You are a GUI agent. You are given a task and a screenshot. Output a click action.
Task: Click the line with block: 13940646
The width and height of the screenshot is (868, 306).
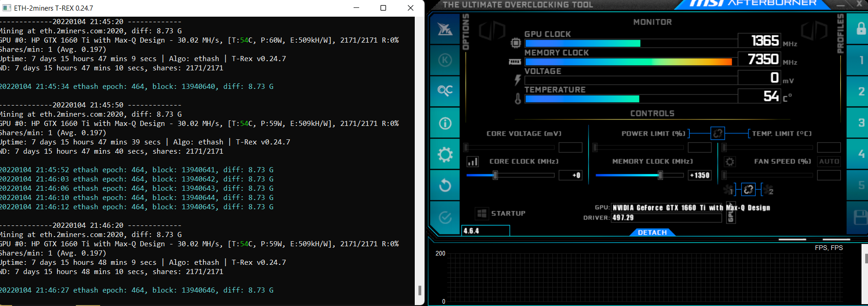tap(137, 290)
